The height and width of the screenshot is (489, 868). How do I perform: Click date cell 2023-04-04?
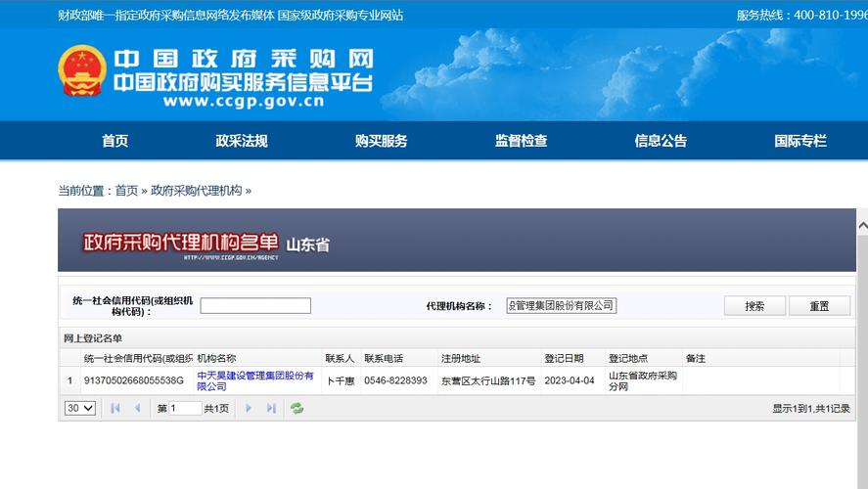pyautogui.click(x=570, y=380)
